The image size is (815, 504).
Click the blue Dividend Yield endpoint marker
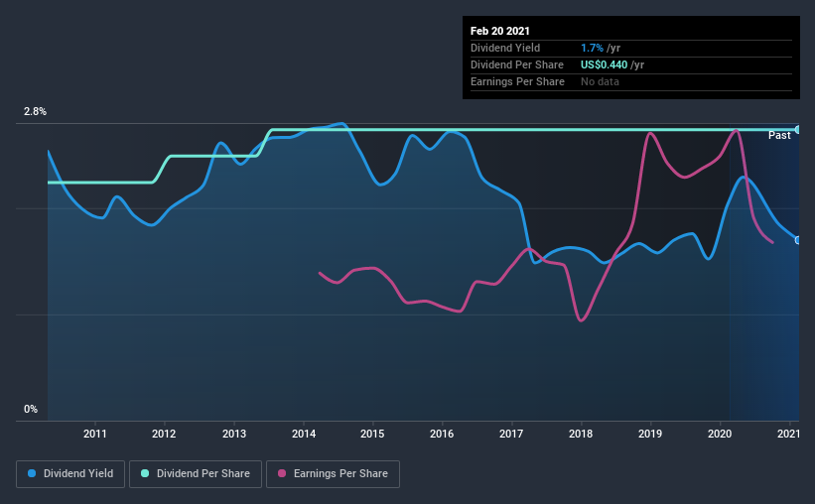coord(798,240)
